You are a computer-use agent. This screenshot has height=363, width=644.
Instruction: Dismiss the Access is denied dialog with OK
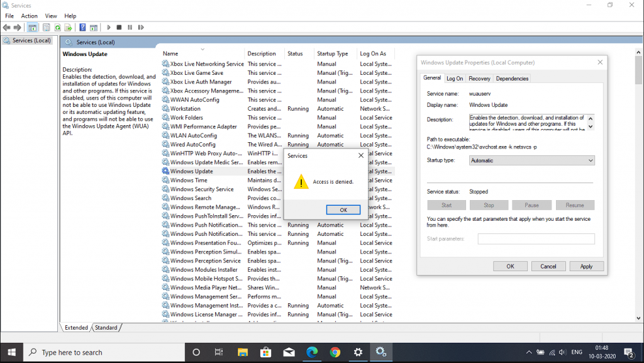pyautogui.click(x=343, y=210)
